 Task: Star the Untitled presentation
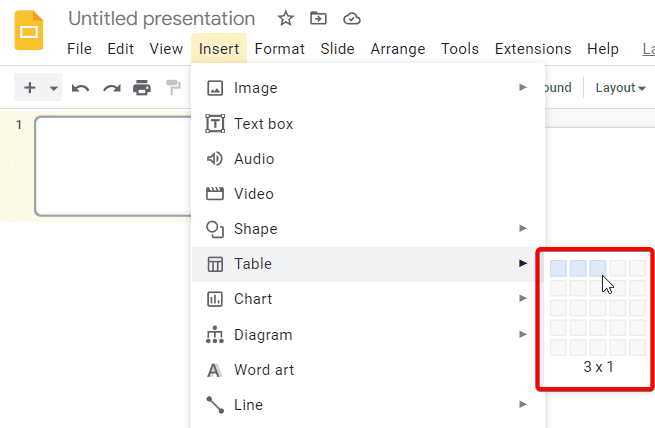286,18
